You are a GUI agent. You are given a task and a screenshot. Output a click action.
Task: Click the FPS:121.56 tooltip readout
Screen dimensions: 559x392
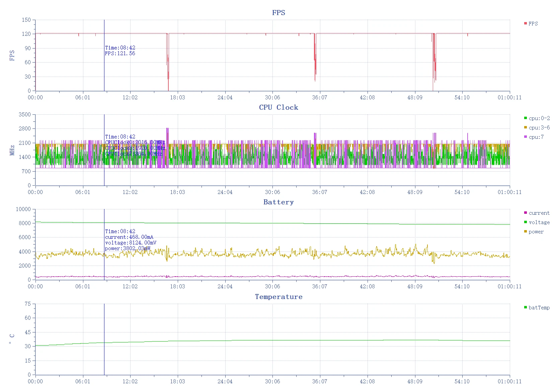coord(120,54)
